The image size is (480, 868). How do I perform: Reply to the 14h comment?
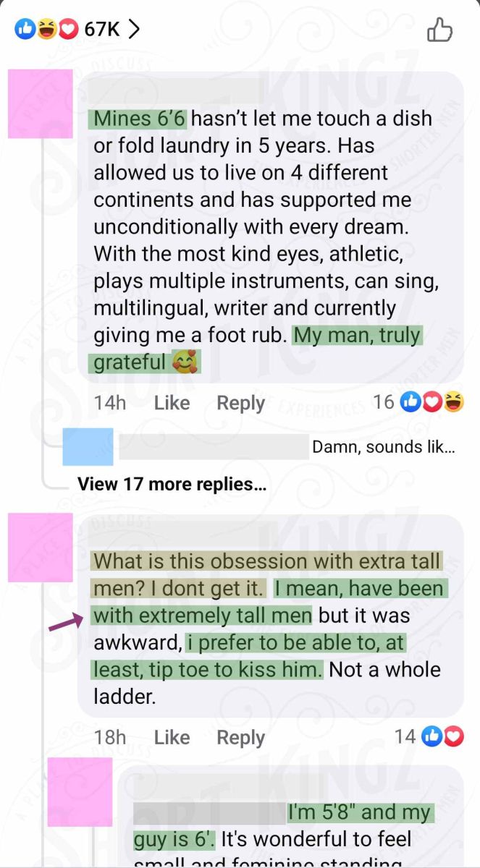point(241,403)
